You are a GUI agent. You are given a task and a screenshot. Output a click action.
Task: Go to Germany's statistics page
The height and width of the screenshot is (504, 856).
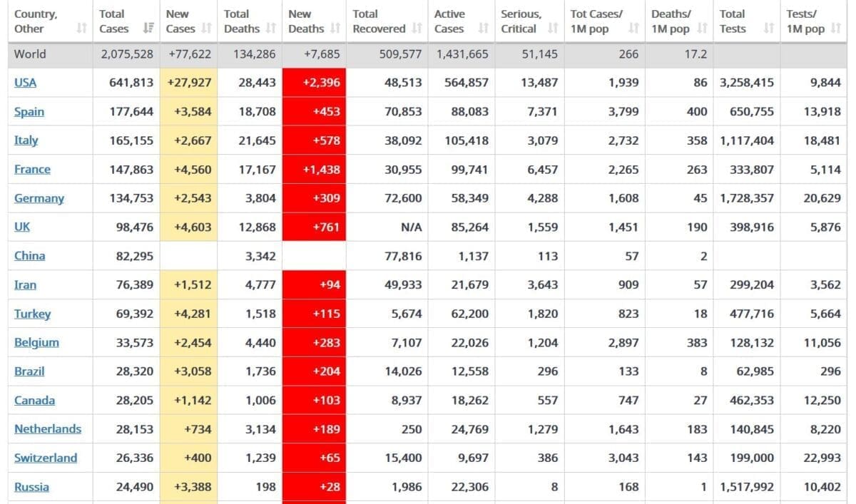(x=39, y=198)
